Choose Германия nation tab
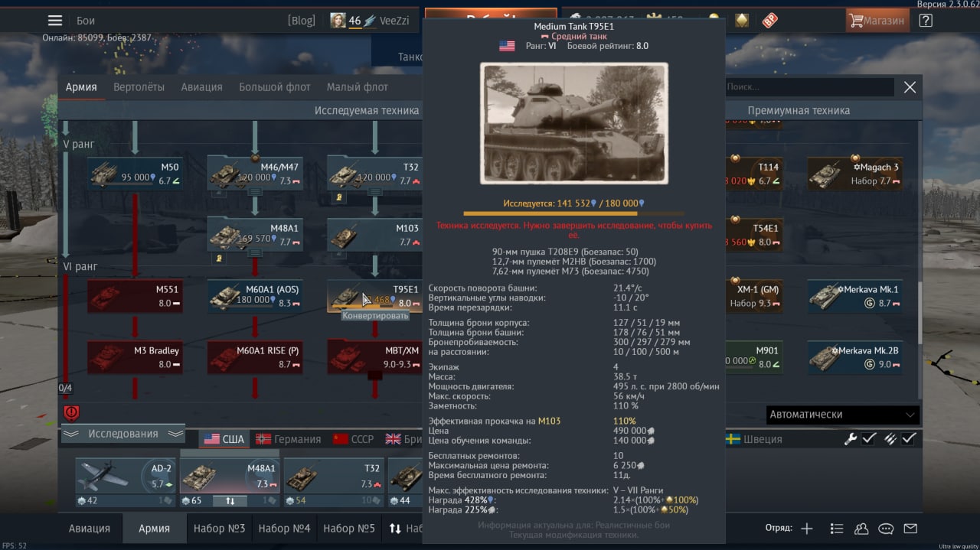This screenshot has width=980, height=550. click(288, 439)
